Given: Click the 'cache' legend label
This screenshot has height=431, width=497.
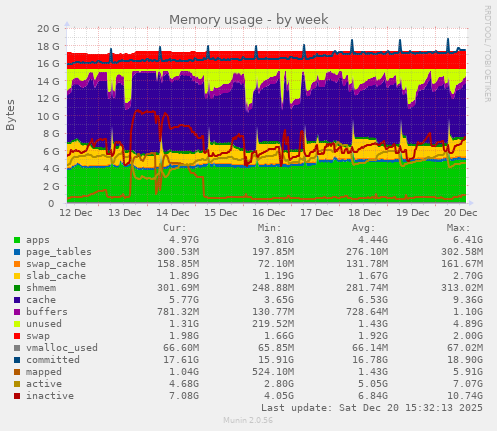Looking at the screenshot, I should (41, 300).
